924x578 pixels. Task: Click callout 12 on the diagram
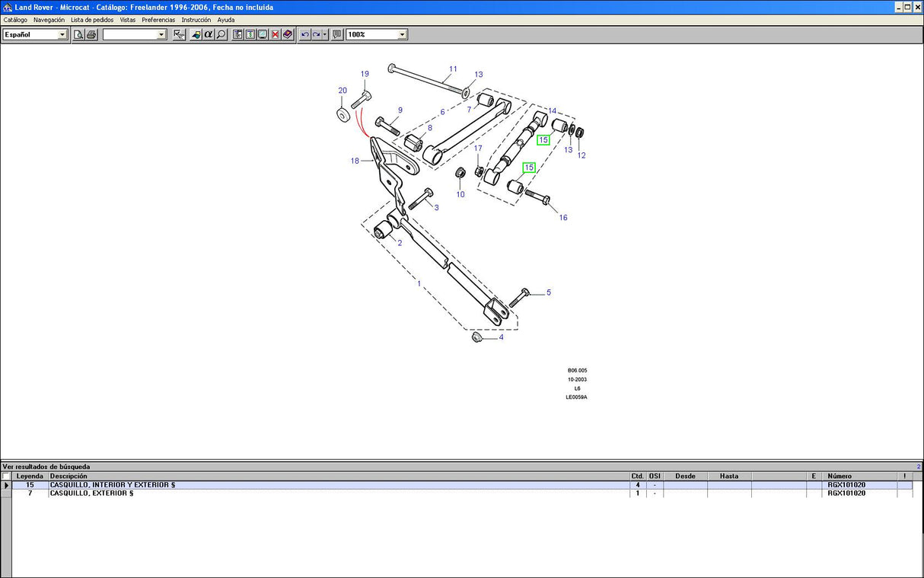[x=581, y=155]
